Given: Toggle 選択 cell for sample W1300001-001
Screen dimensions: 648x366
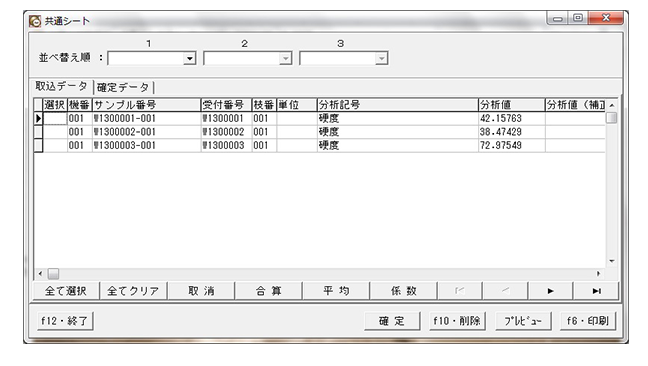Looking at the screenshot, I should click(55, 119).
